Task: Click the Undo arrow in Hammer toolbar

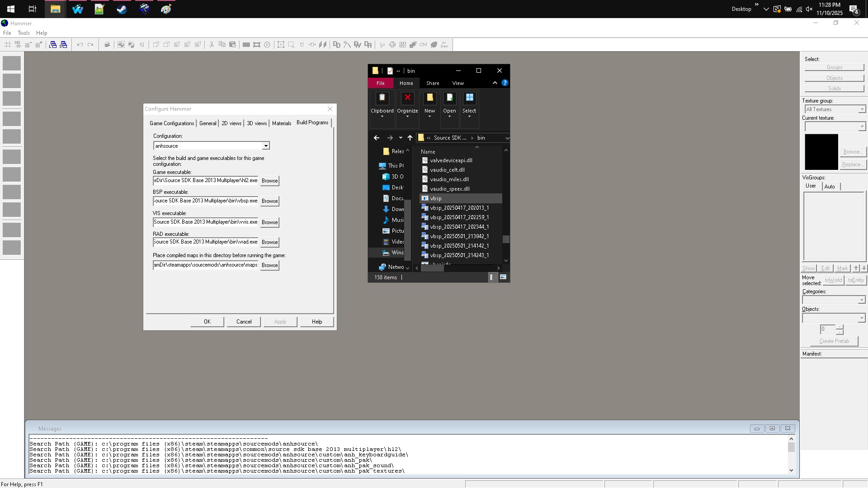Action: 80,45
